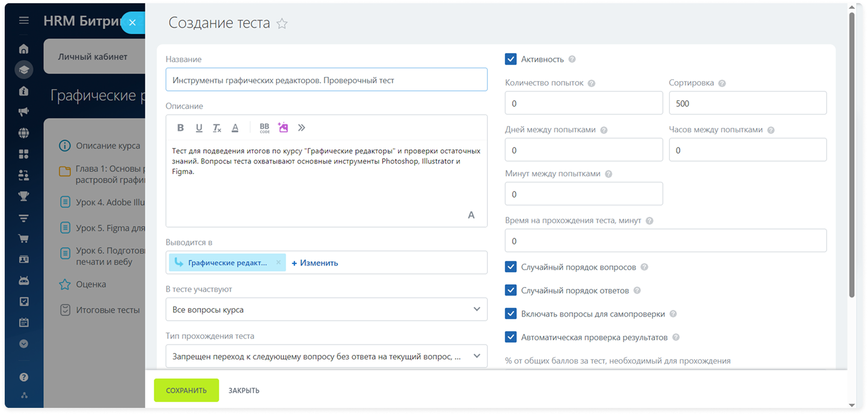Click the Underline formatting icon
This screenshot has height=415, width=868.
pos(199,128)
